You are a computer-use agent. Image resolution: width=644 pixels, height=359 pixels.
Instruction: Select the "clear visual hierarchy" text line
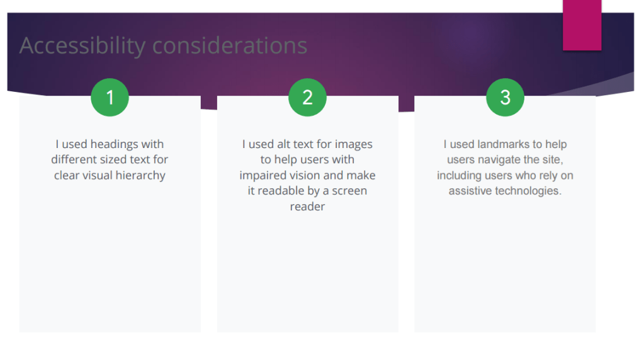click(x=110, y=175)
